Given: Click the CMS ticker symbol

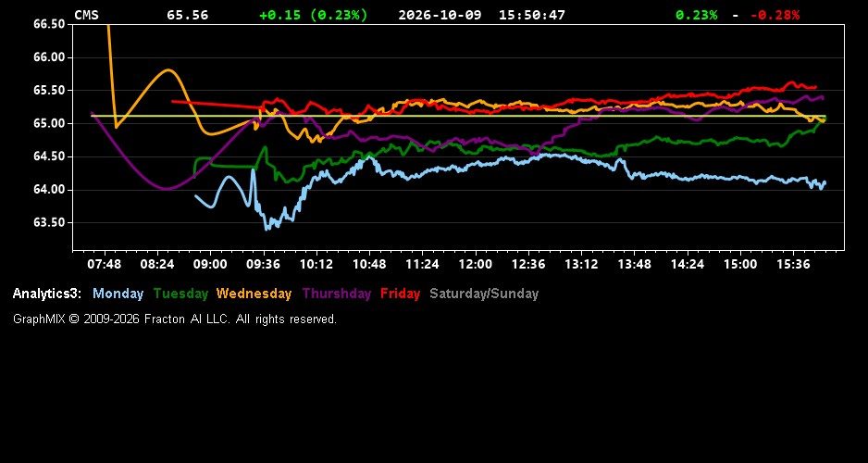Looking at the screenshot, I should coord(86,15).
